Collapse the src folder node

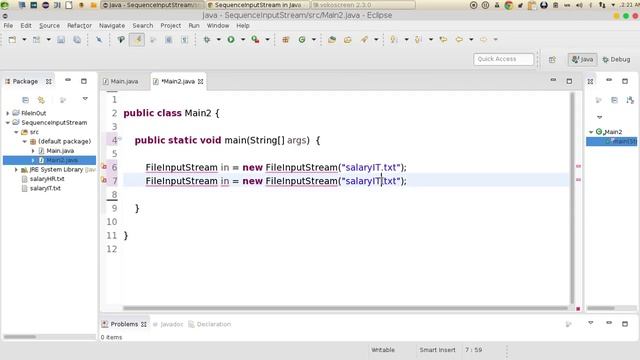tap(16, 132)
